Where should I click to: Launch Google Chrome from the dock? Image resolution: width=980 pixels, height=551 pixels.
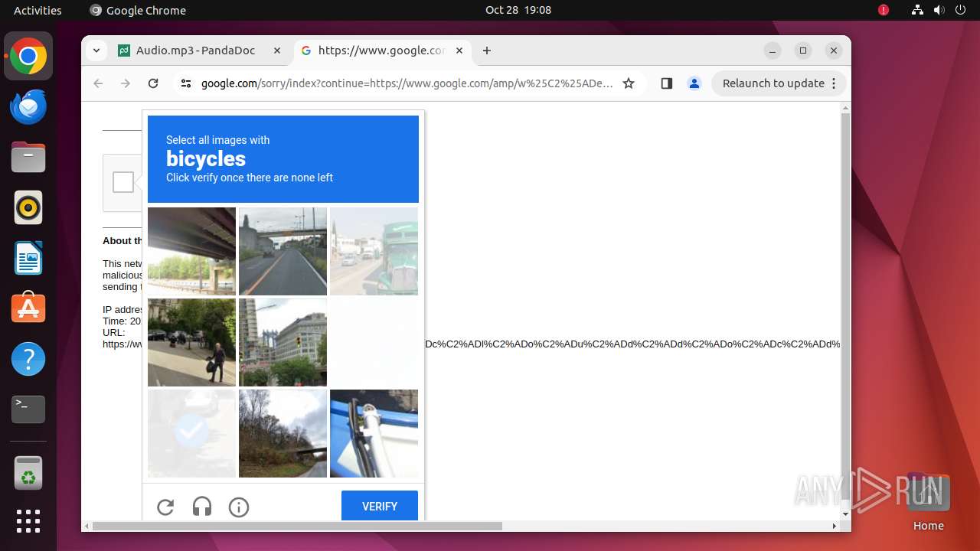click(x=28, y=56)
